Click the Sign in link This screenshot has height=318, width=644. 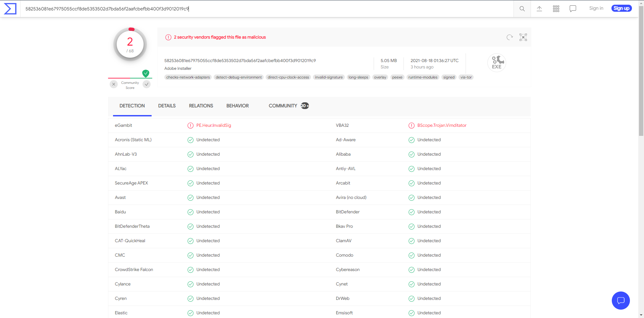[x=596, y=8]
